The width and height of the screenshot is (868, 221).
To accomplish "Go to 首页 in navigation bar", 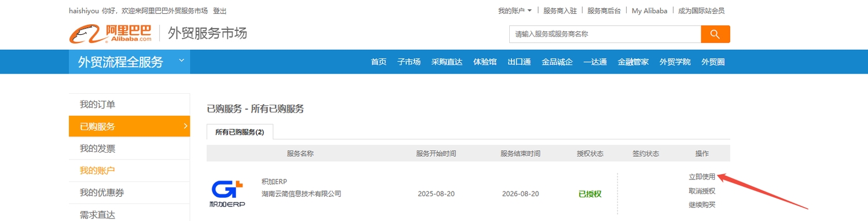I will coord(378,62).
